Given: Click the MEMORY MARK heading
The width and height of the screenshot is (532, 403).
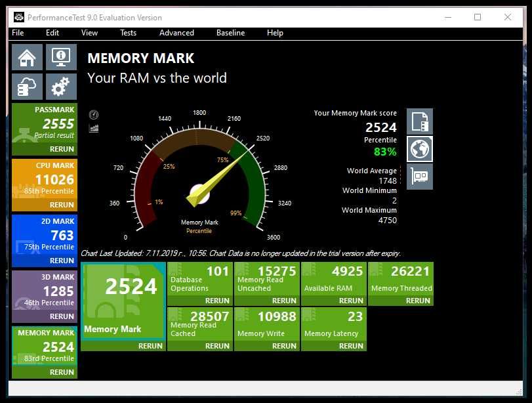Looking at the screenshot, I should point(141,58).
